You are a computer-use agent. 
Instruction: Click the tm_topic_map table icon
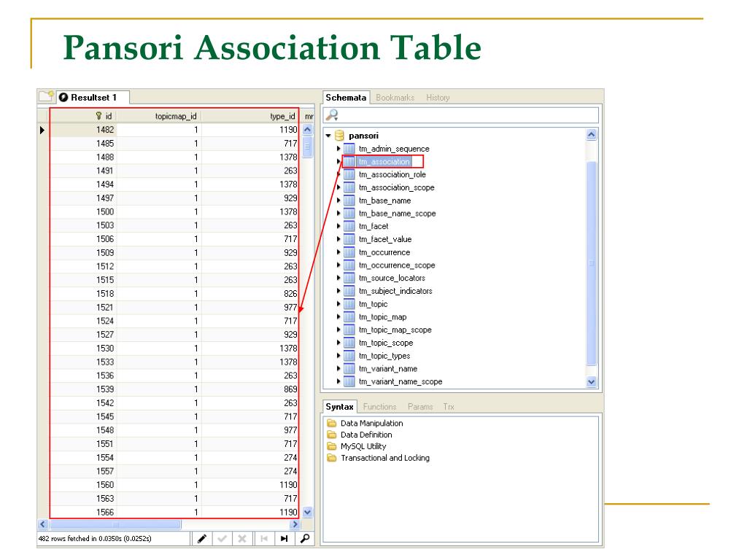[x=349, y=316]
